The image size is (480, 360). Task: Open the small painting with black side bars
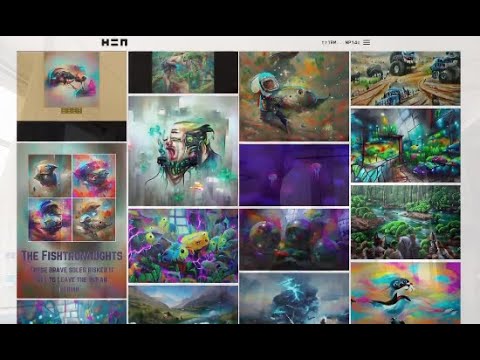pos(183,72)
